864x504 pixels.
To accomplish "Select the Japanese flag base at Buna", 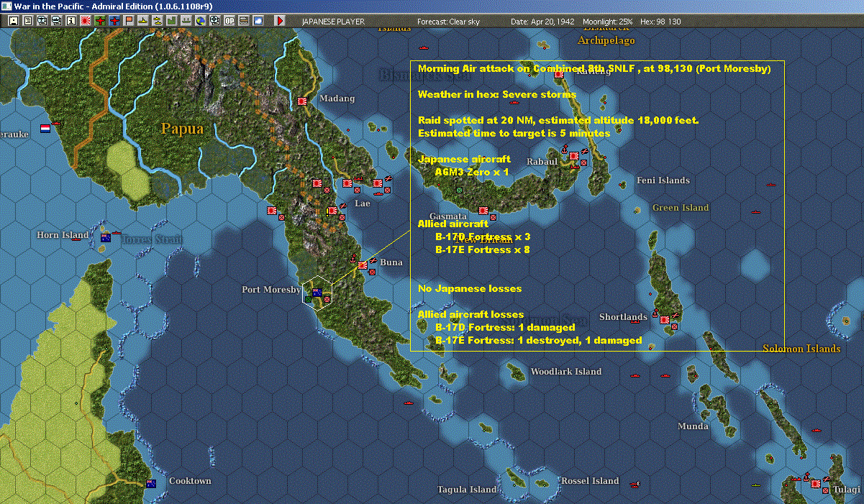I will pos(363,265).
